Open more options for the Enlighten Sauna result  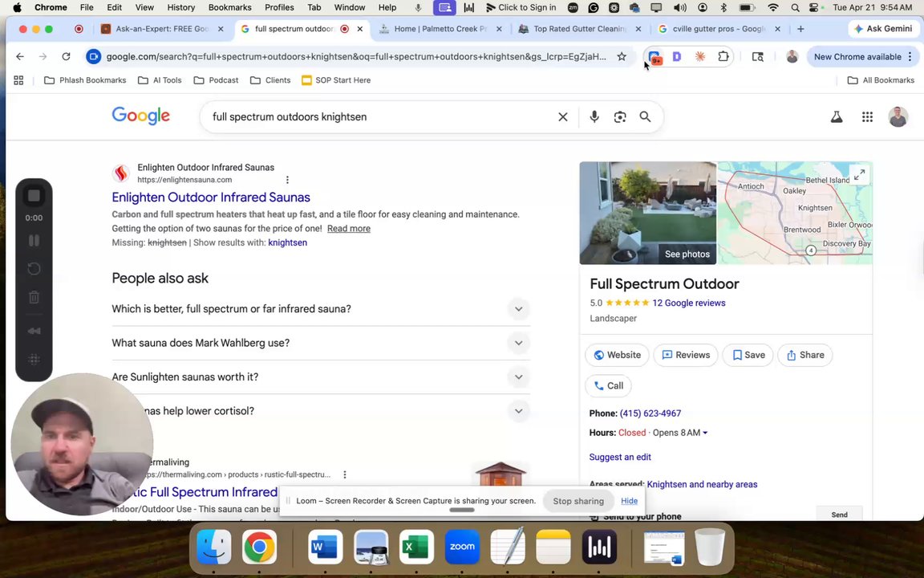287,180
